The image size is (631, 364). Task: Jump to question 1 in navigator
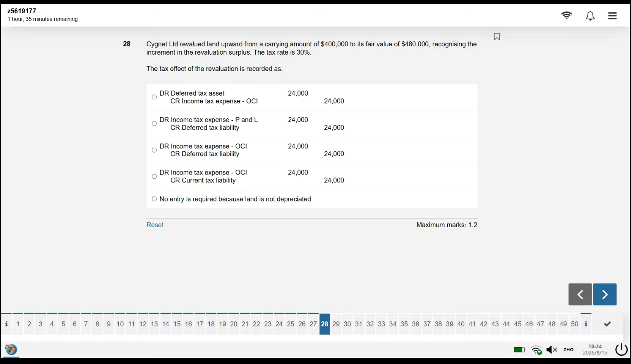(x=18, y=324)
